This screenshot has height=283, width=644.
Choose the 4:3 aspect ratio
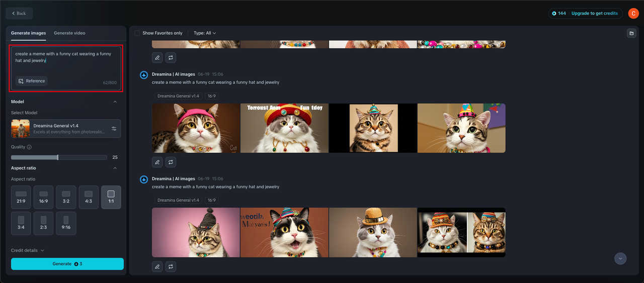pyautogui.click(x=89, y=197)
